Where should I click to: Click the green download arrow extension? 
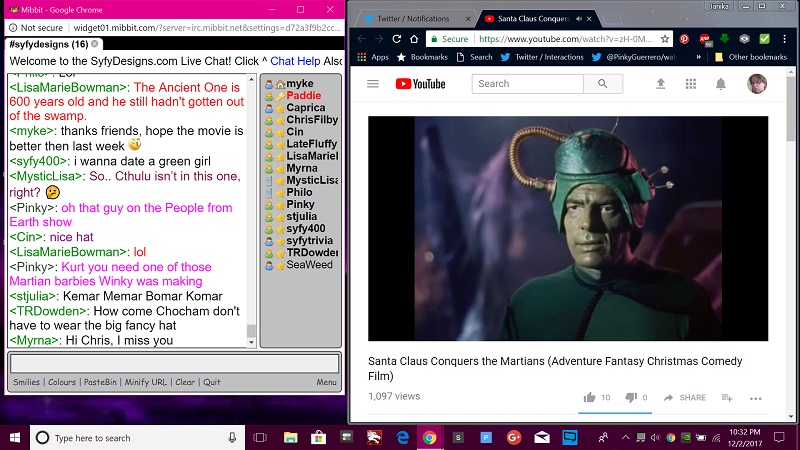click(x=724, y=39)
